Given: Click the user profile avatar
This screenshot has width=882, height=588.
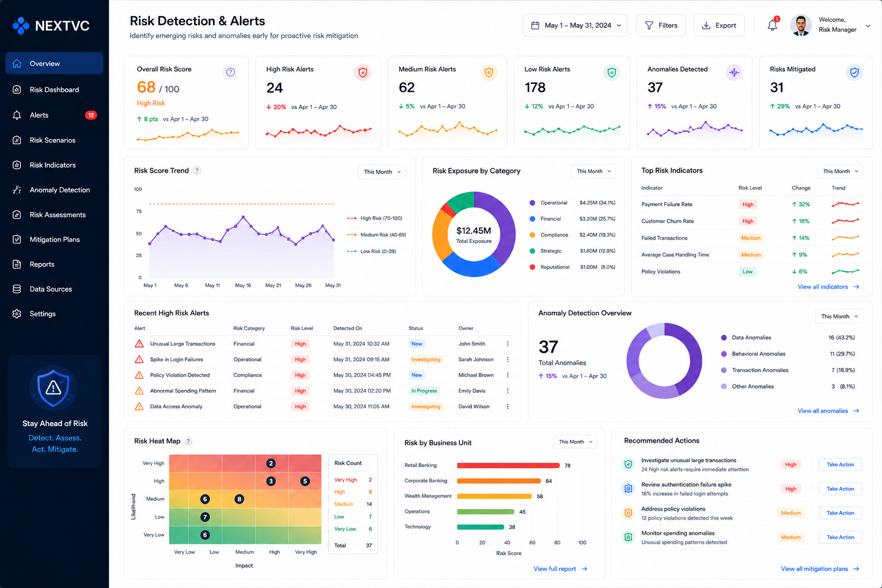Looking at the screenshot, I should tap(800, 25).
